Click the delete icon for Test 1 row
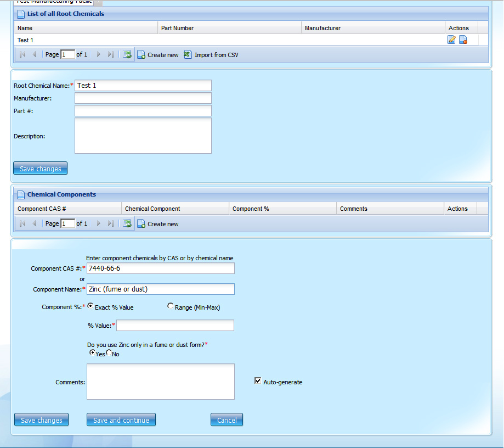 [463, 40]
